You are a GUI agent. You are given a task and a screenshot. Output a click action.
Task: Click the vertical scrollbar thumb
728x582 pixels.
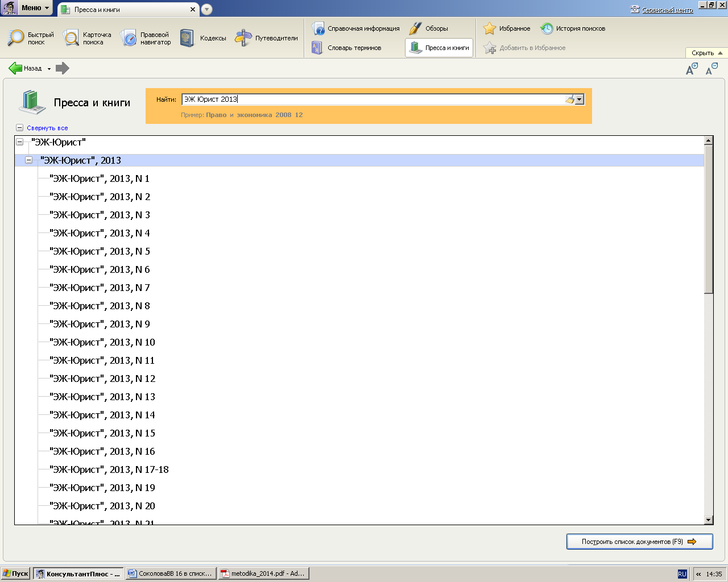pos(708,219)
